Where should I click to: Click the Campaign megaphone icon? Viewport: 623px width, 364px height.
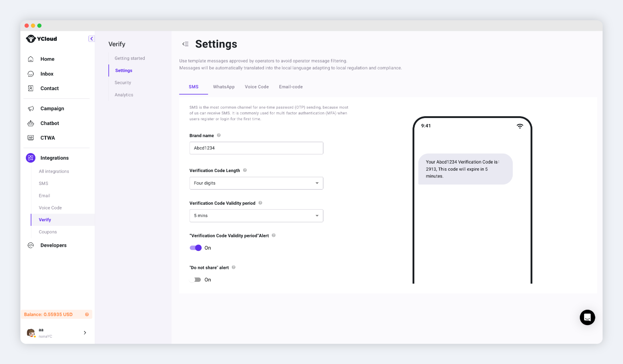point(31,108)
